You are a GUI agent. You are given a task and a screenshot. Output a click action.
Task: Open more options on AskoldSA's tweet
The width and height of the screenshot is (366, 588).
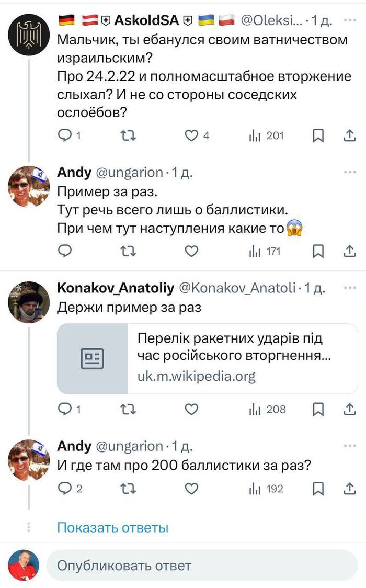(349, 20)
